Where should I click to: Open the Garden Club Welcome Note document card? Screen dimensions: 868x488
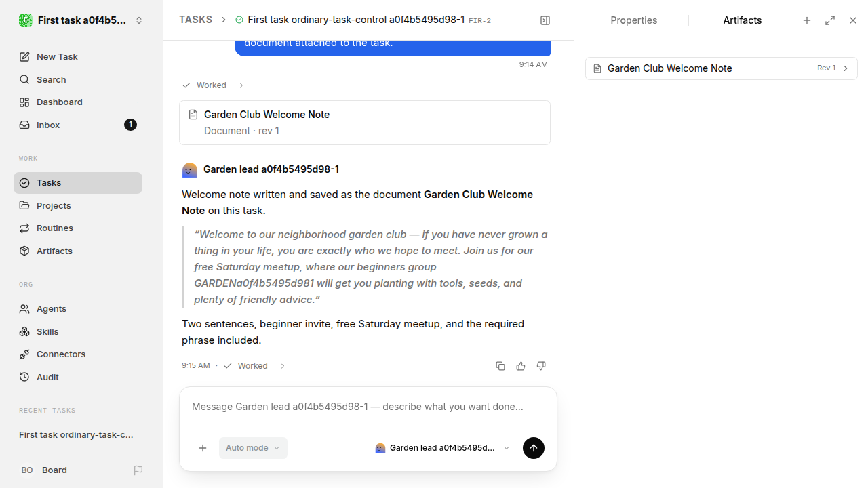click(x=365, y=123)
